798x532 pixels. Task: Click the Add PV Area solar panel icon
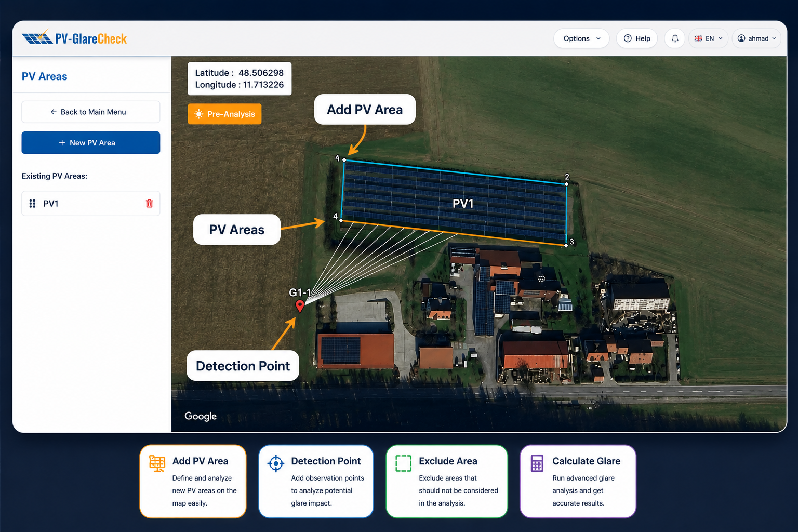(157, 463)
